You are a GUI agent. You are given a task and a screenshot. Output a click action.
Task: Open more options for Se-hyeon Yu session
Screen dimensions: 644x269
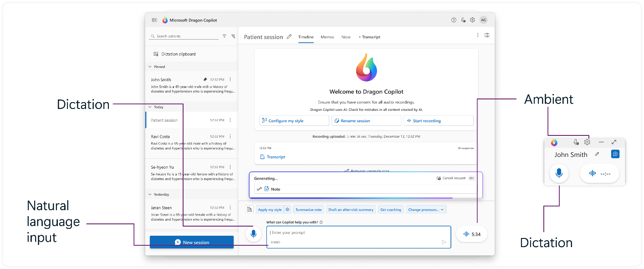230,167
